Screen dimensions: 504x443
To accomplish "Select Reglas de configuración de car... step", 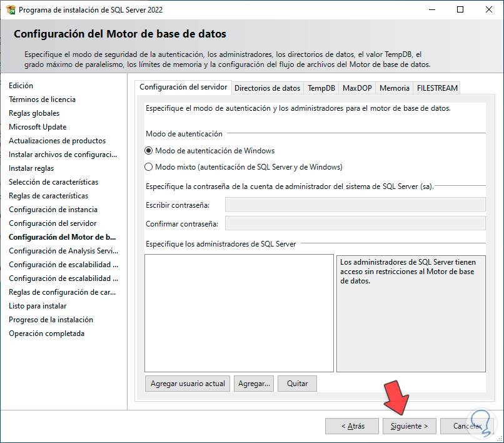I will click(62, 292).
